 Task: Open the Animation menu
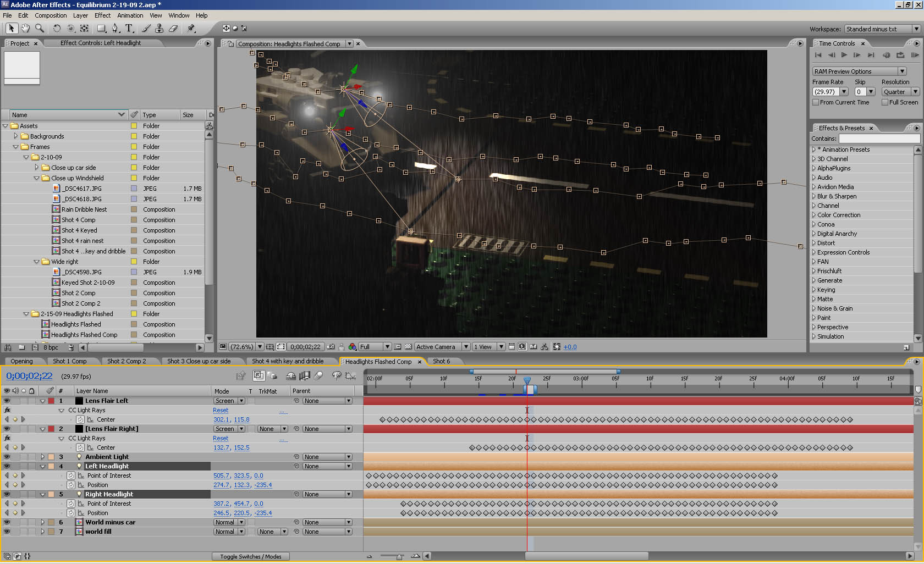pos(130,15)
